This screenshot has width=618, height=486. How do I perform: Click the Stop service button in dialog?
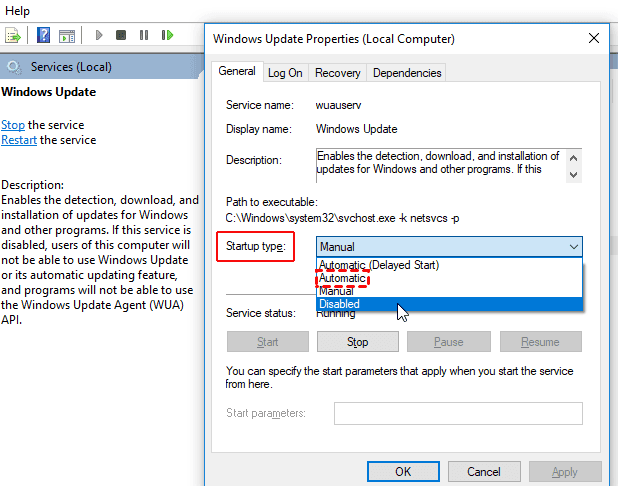358,341
